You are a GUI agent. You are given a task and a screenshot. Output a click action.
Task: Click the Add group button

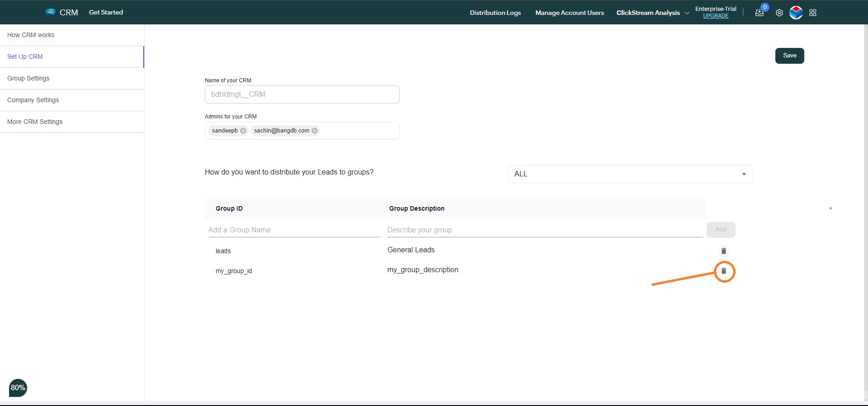point(721,230)
